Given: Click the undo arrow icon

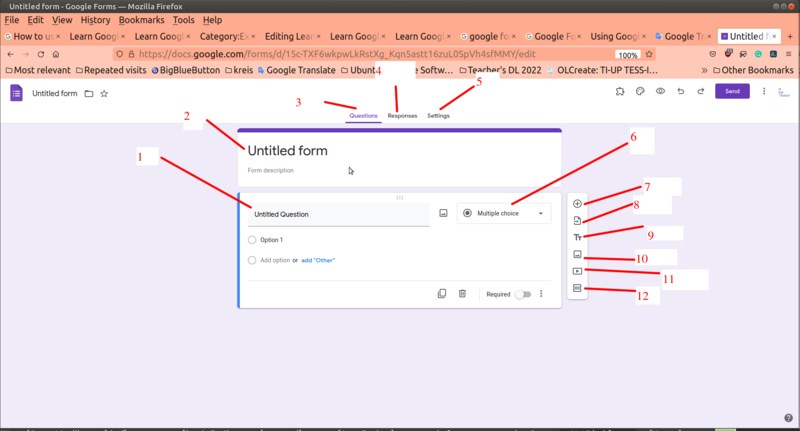Looking at the screenshot, I should (x=681, y=91).
